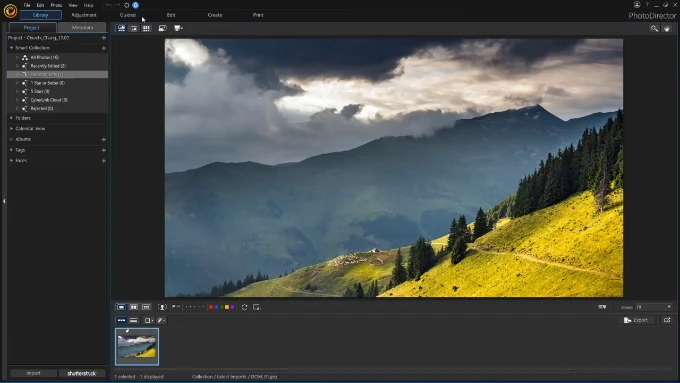Rotate the photo with the rotate icon
680x383 pixels.
(x=244, y=307)
